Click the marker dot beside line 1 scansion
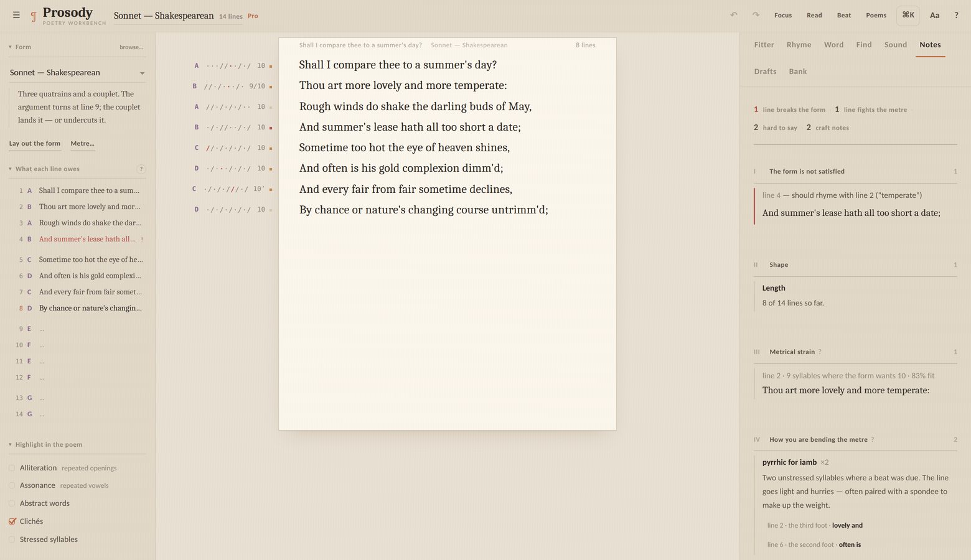 [x=271, y=66]
